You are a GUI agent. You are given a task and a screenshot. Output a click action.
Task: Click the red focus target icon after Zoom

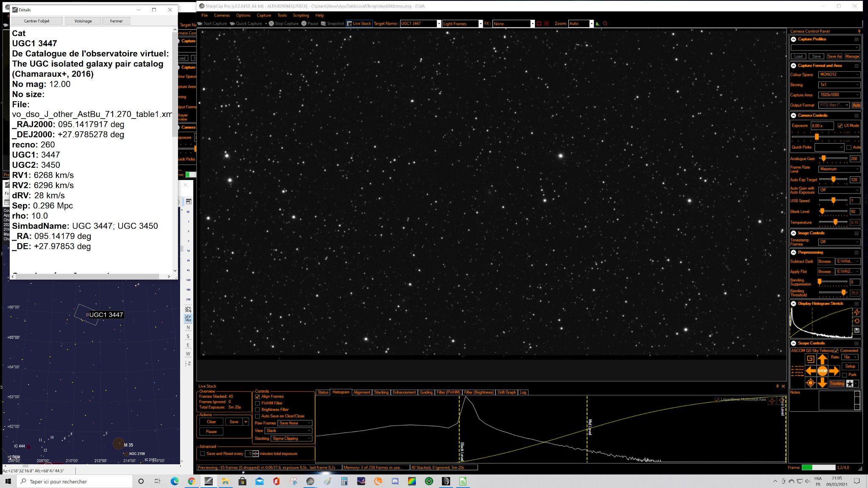[605, 24]
